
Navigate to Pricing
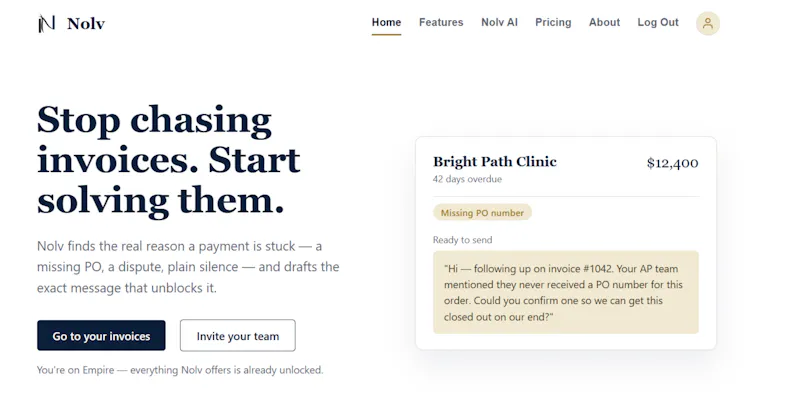pos(553,22)
